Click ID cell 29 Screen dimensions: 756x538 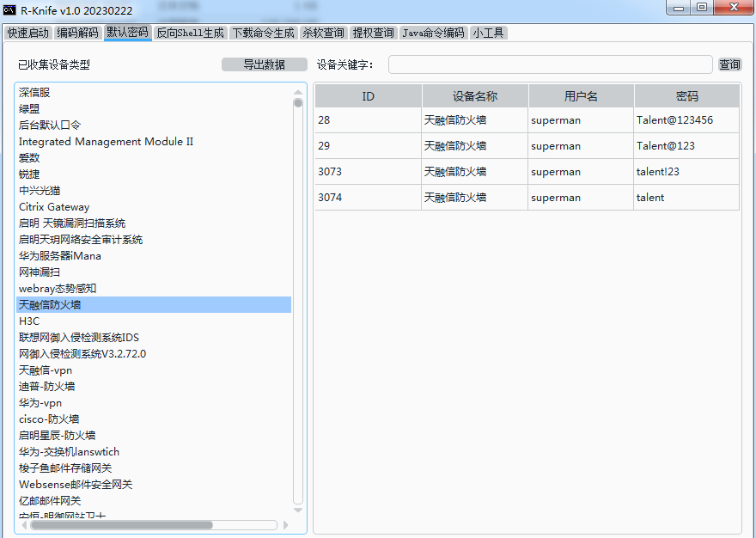tap(369, 146)
